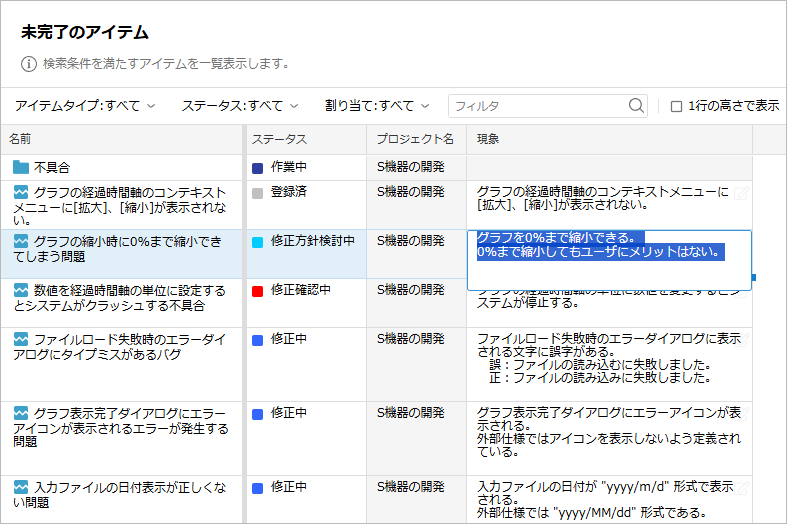Click edit pencil icon in first 現象 cell
787x524 pixels.
[741, 192]
